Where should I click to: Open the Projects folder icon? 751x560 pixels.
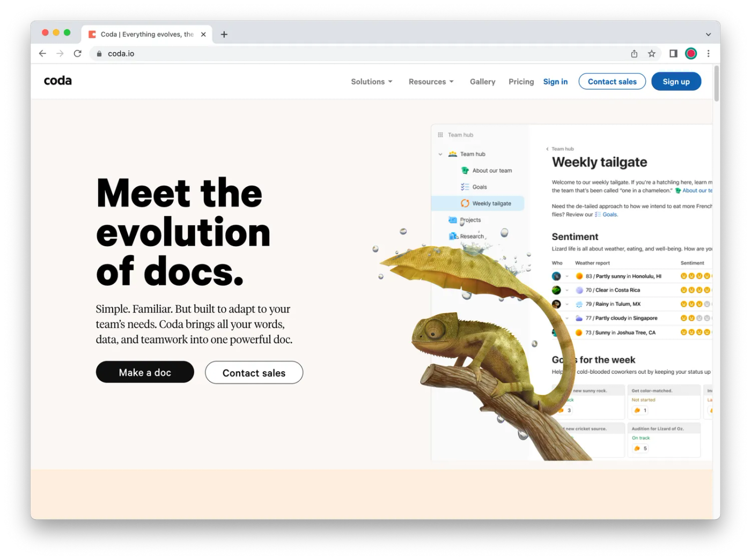(453, 219)
